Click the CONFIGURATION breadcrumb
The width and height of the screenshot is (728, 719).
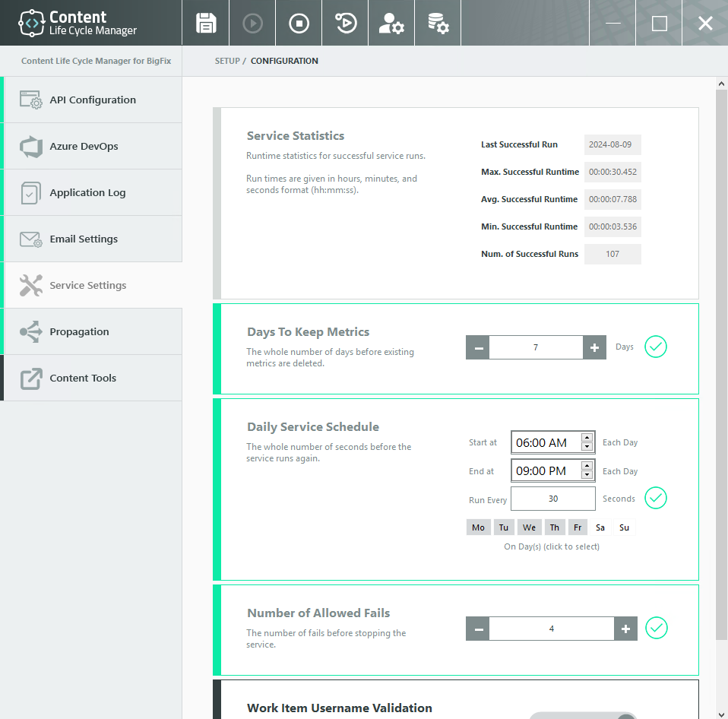point(284,61)
